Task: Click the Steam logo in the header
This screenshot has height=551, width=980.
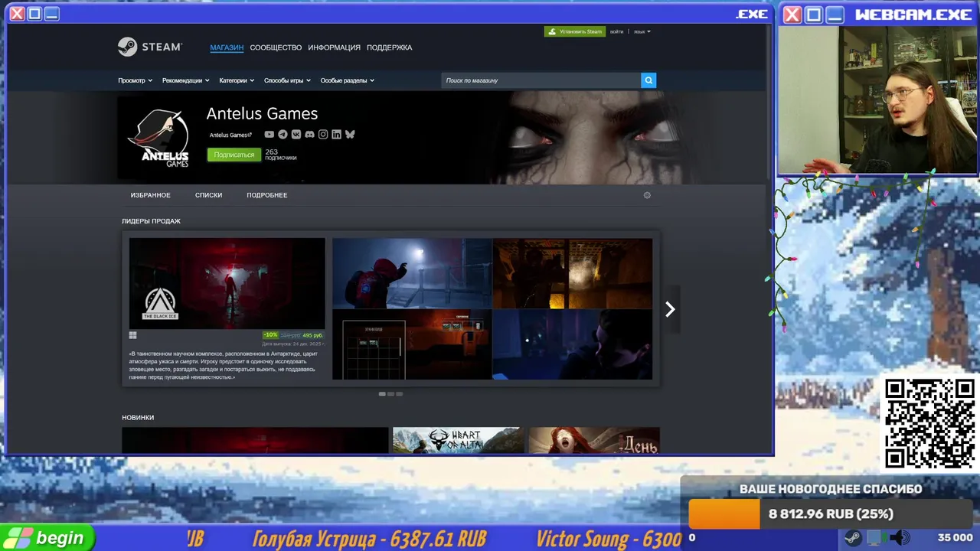Action: [x=150, y=47]
